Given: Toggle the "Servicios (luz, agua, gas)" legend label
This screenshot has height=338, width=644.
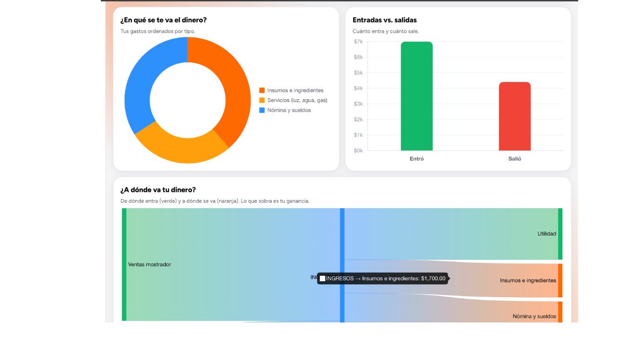Looking at the screenshot, I should [297, 100].
